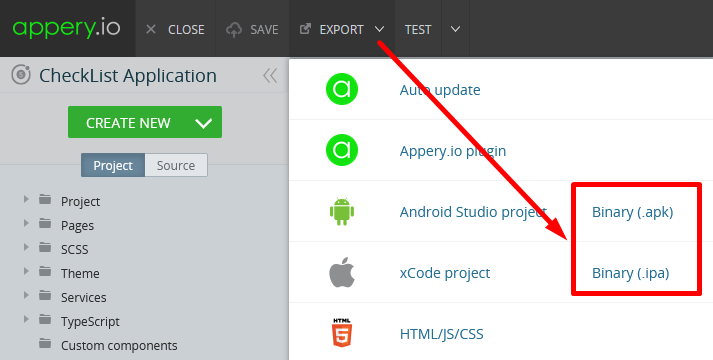The image size is (713, 360).
Task: Expand the Pages folder arrow
Action: tap(26, 224)
